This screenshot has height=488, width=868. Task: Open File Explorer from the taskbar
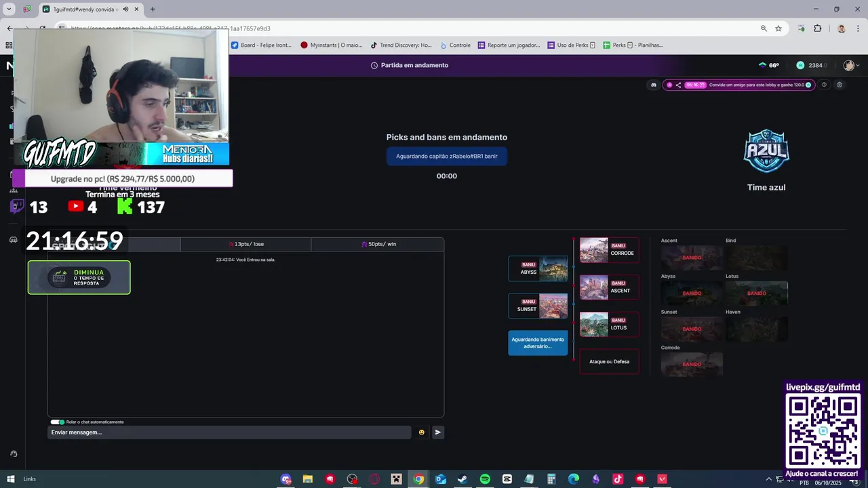point(307,479)
